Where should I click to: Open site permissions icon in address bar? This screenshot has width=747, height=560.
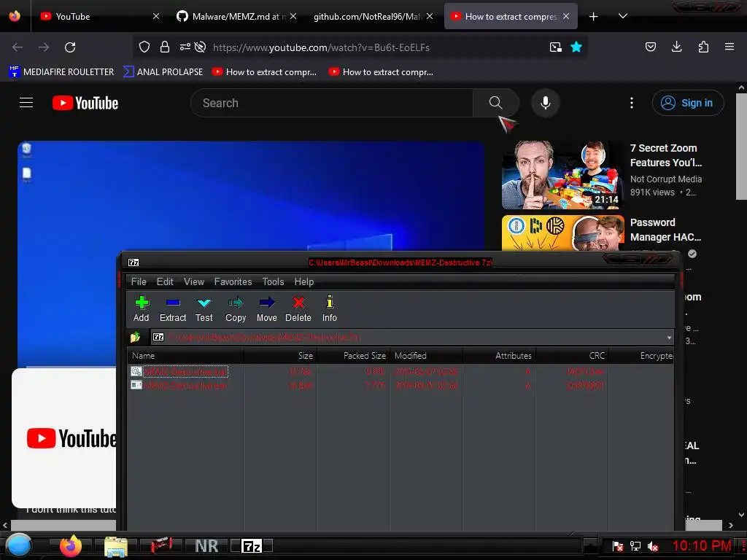pos(185,47)
